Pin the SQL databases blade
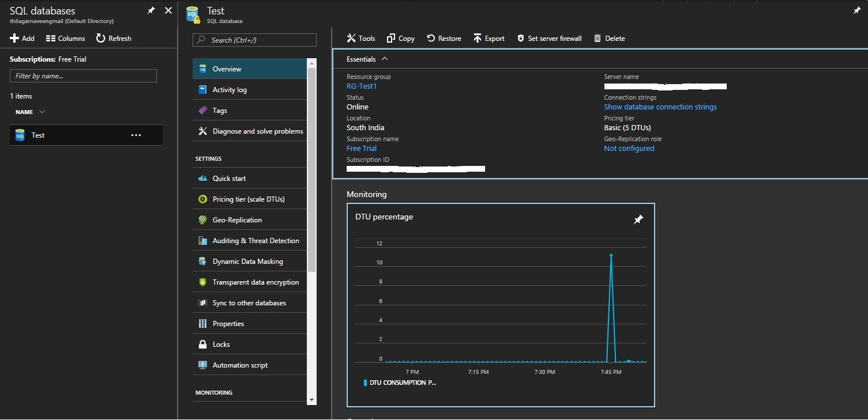 point(151,10)
